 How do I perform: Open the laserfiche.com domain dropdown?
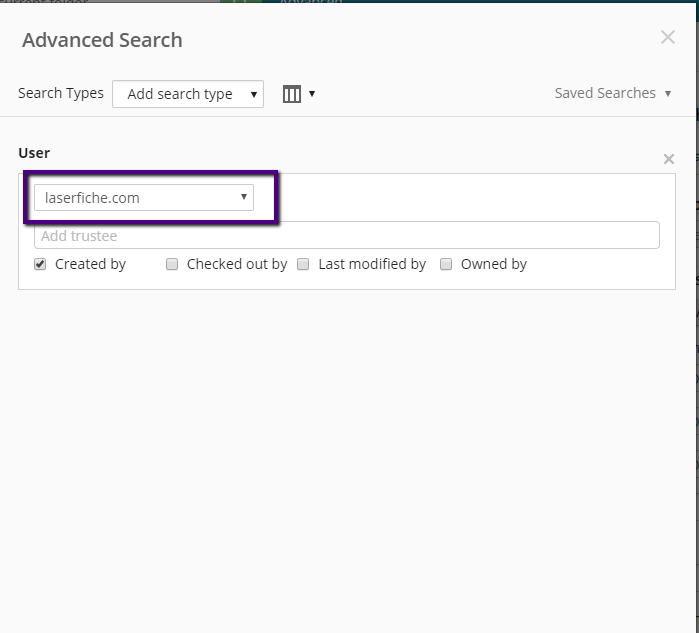pos(144,197)
